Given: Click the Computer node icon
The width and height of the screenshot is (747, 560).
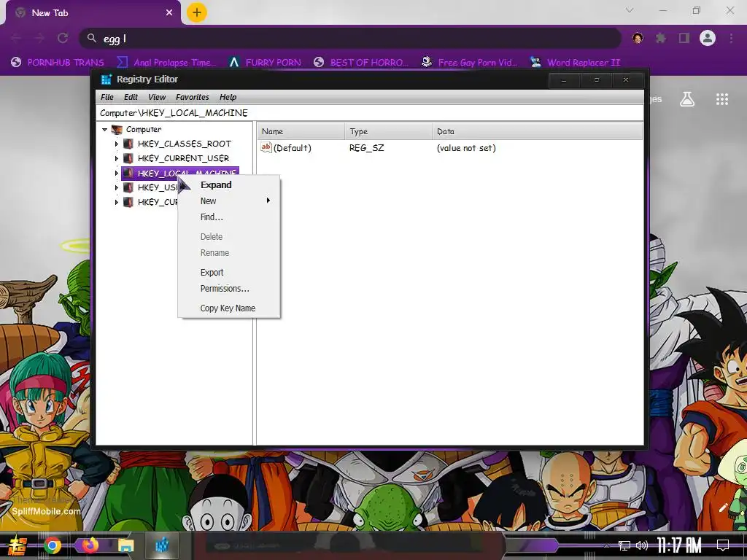Looking at the screenshot, I should tap(117, 130).
